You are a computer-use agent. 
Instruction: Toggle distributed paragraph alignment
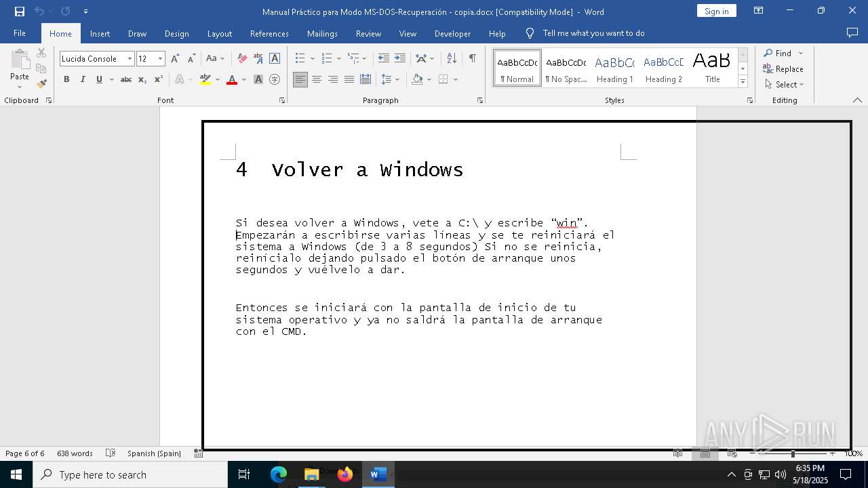(366, 79)
